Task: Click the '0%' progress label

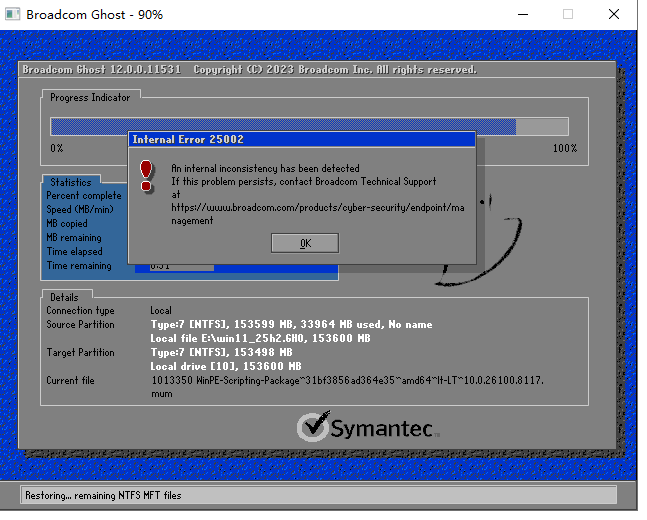Action: click(58, 150)
